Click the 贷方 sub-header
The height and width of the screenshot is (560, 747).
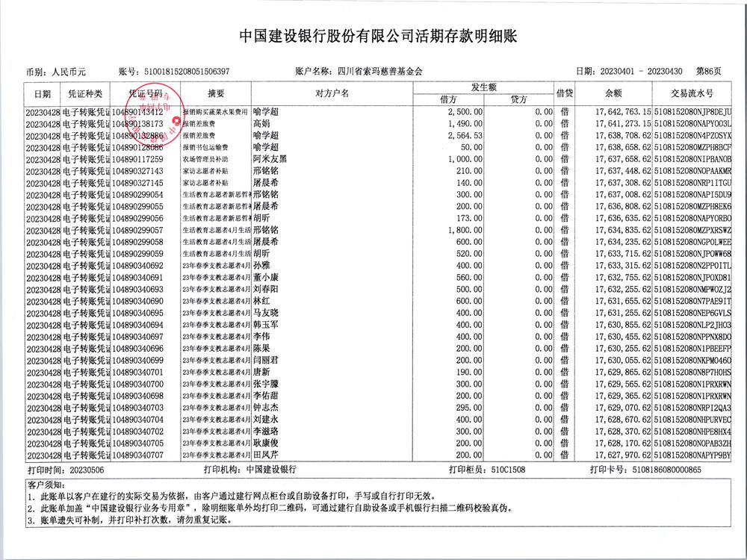pos(519,99)
